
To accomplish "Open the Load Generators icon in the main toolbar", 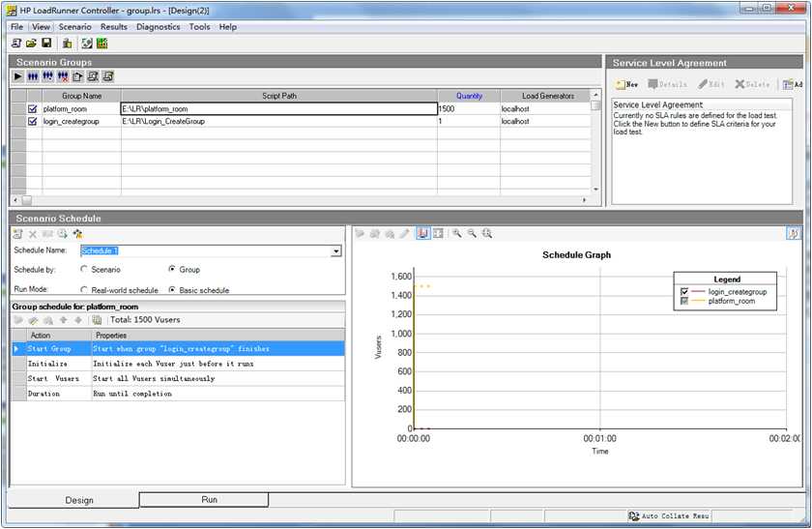I will tap(67, 44).
